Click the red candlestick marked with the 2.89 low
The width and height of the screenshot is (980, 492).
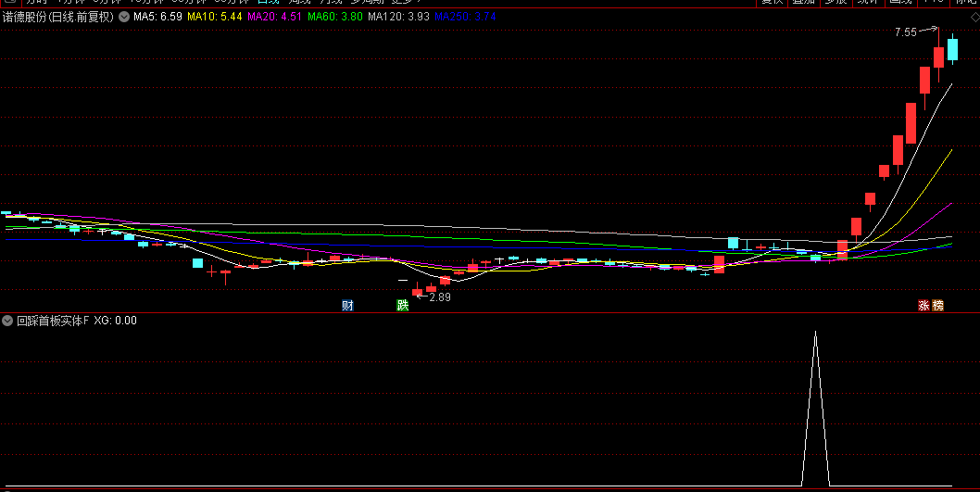click(x=417, y=292)
